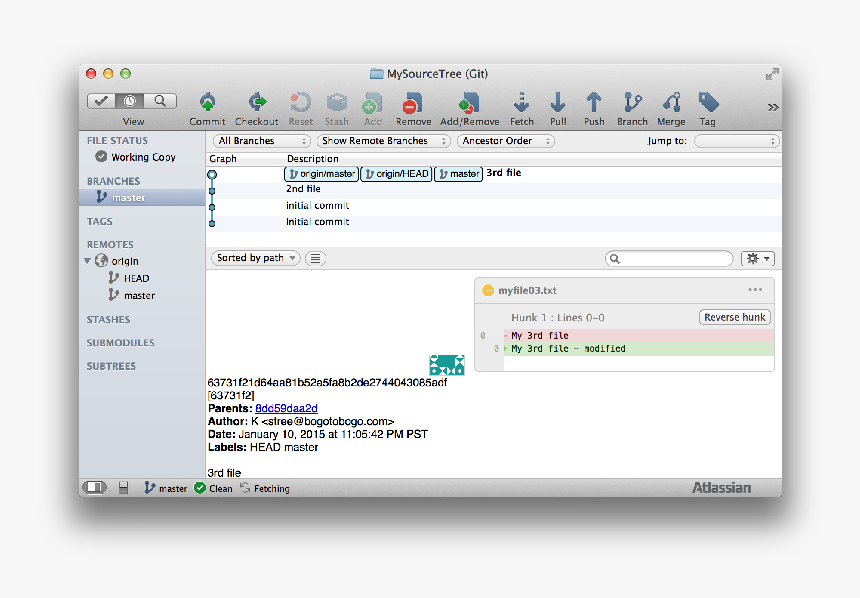Switch to Search view (magnifier)
This screenshot has width=860, height=598.
160,101
